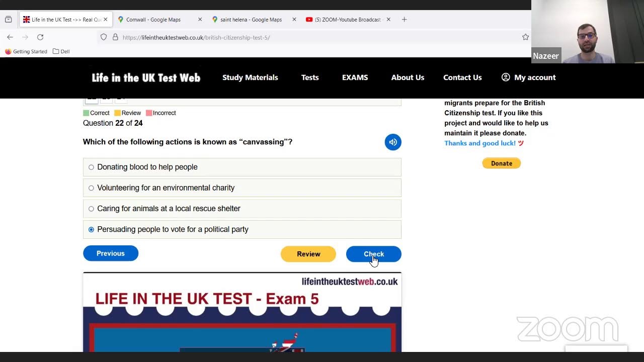
Task: Open the Getting Started bookmark
Action: point(26,51)
